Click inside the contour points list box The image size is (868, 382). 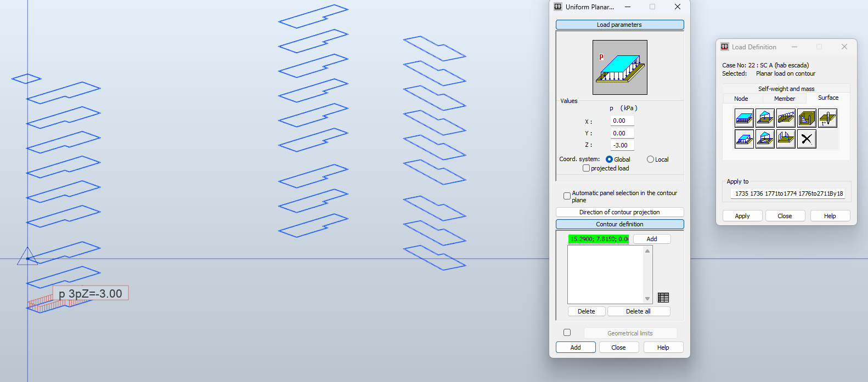click(x=606, y=275)
